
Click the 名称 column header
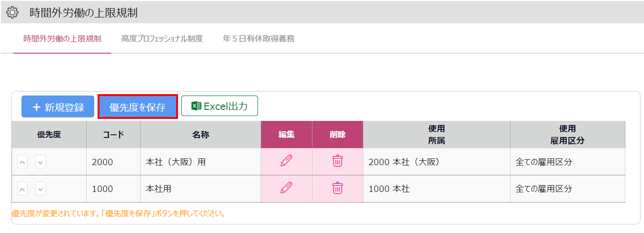(200, 135)
